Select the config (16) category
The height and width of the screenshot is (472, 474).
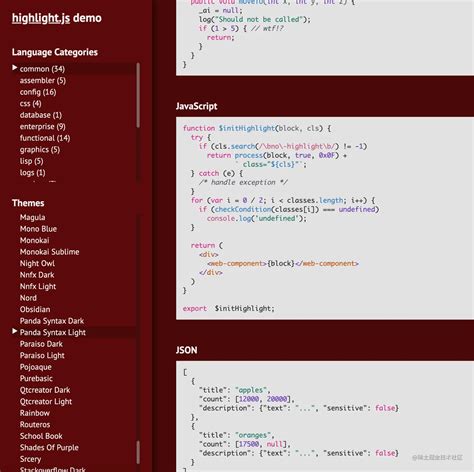tap(38, 92)
